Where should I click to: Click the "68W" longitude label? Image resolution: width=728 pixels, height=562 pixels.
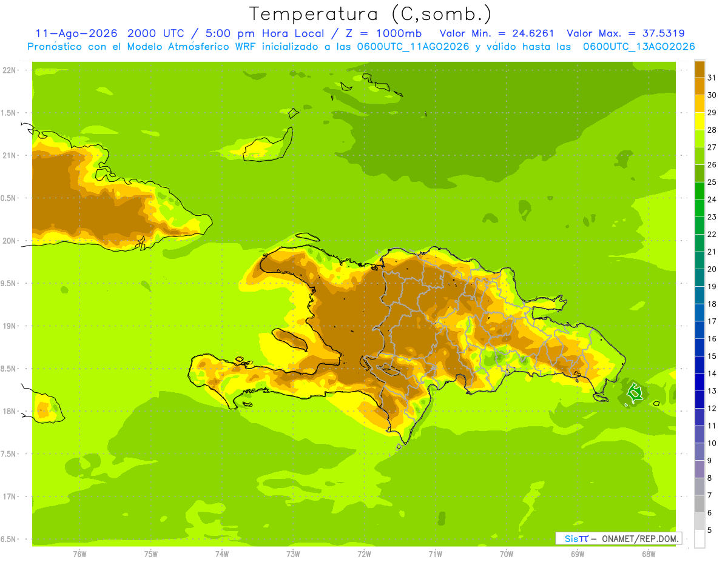coord(649,554)
